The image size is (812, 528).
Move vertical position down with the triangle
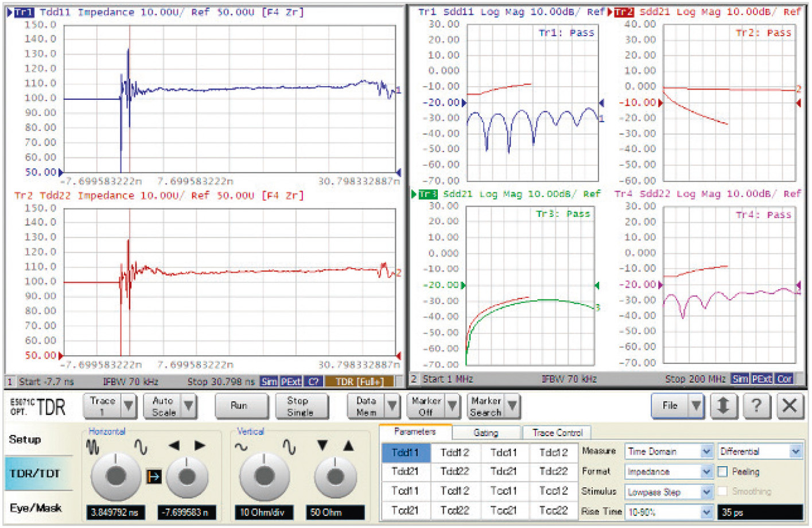pyautogui.click(x=323, y=445)
